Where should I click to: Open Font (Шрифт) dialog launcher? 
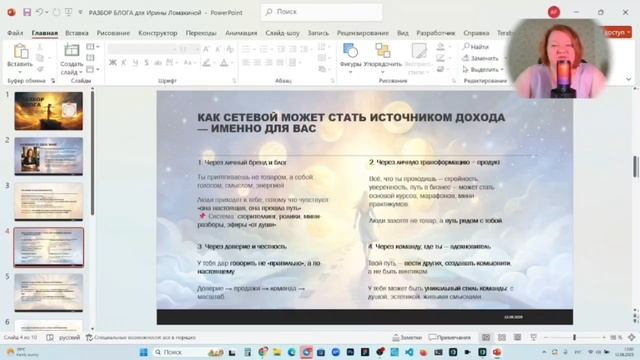point(234,81)
